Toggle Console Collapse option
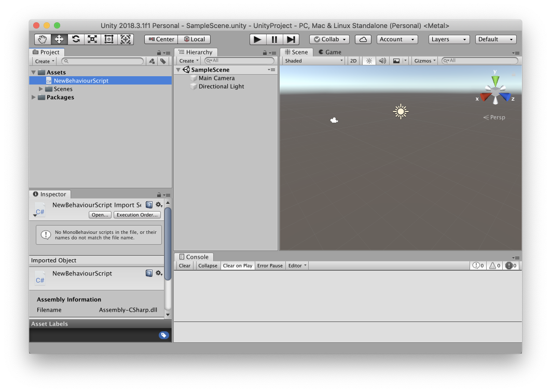Screen dimensions: 551x392 point(208,265)
